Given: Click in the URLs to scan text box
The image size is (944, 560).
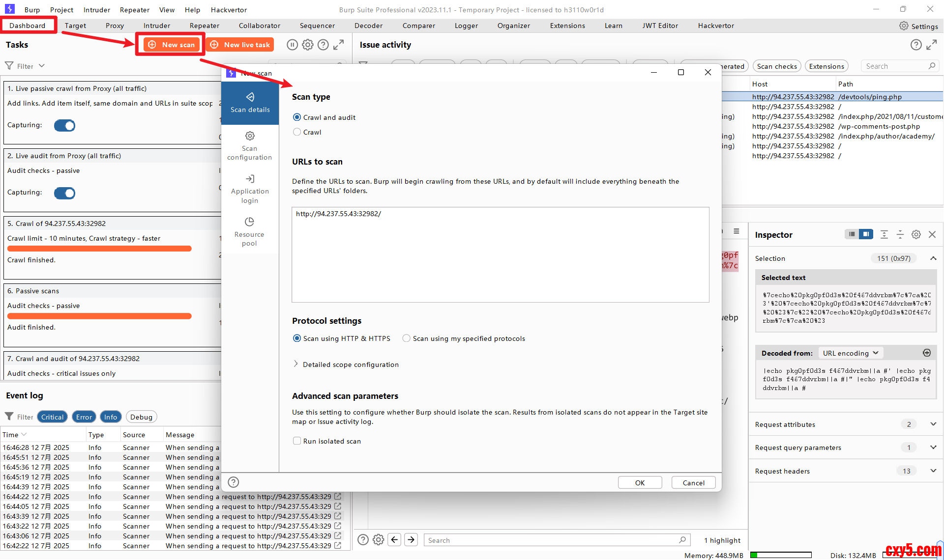Looking at the screenshot, I should (500, 254).
